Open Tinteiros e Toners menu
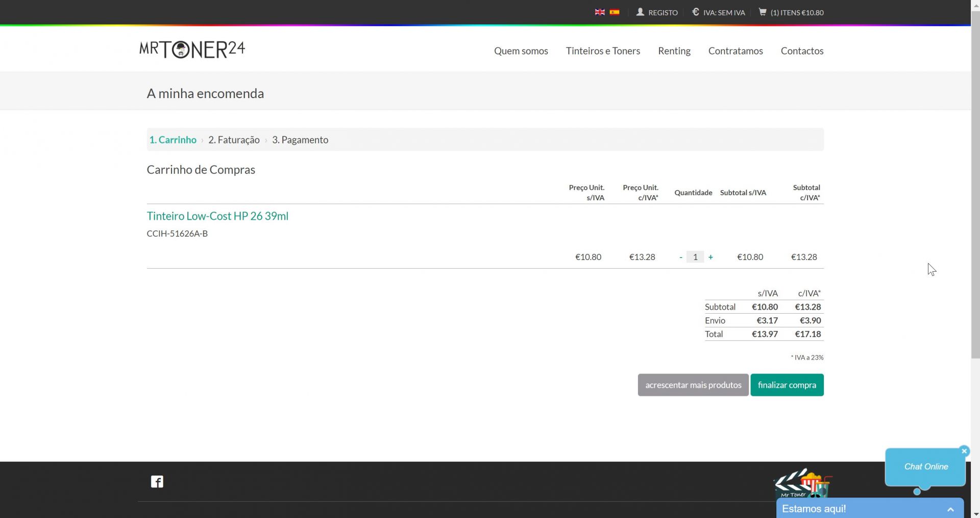Viewport: 980px width, 518px height. click(x=603, y=51)
